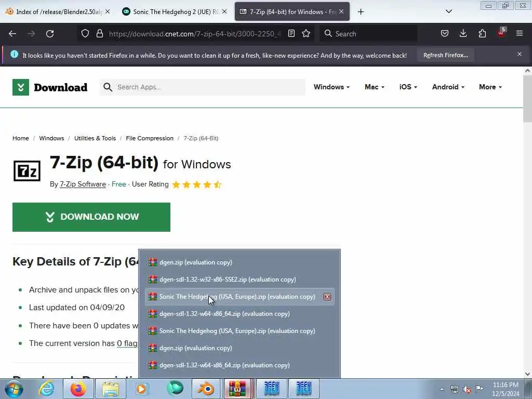The image size is (532, 399).
Task: Open File Compression breadcrumb link
Action: coord(150,138)
